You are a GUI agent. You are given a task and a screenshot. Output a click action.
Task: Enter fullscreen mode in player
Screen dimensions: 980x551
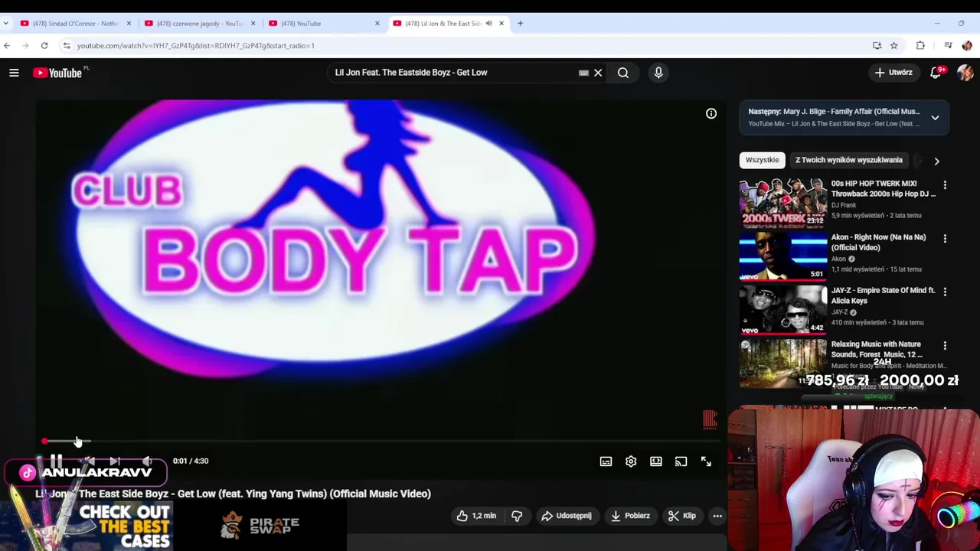706,461
